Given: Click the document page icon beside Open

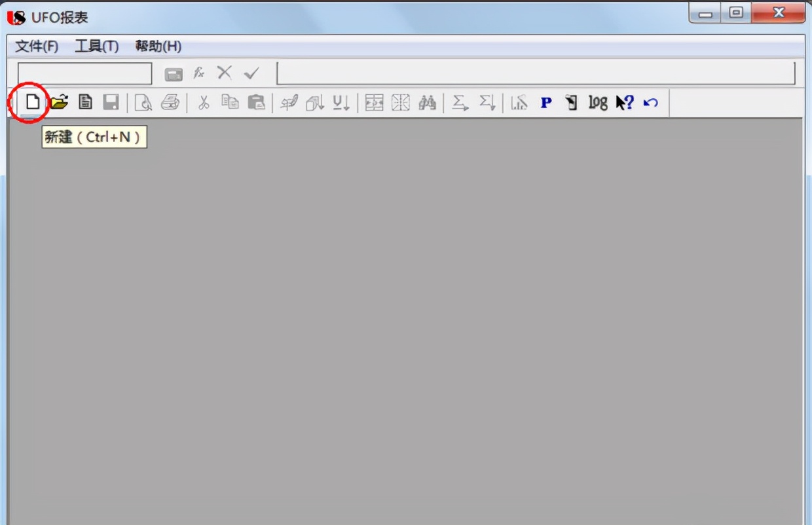Looking at the screenshot, I should [x=85, y=102].
